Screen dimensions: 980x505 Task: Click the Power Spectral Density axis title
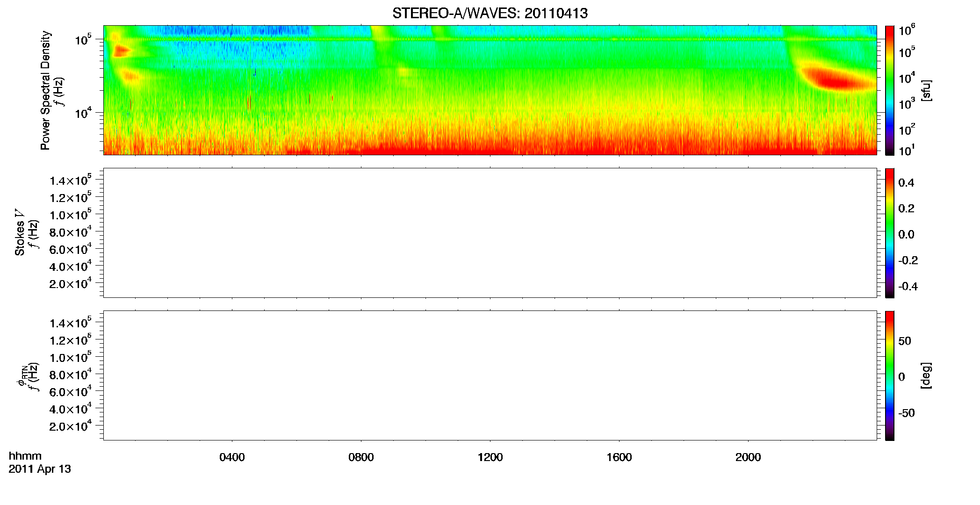(45, 90)
